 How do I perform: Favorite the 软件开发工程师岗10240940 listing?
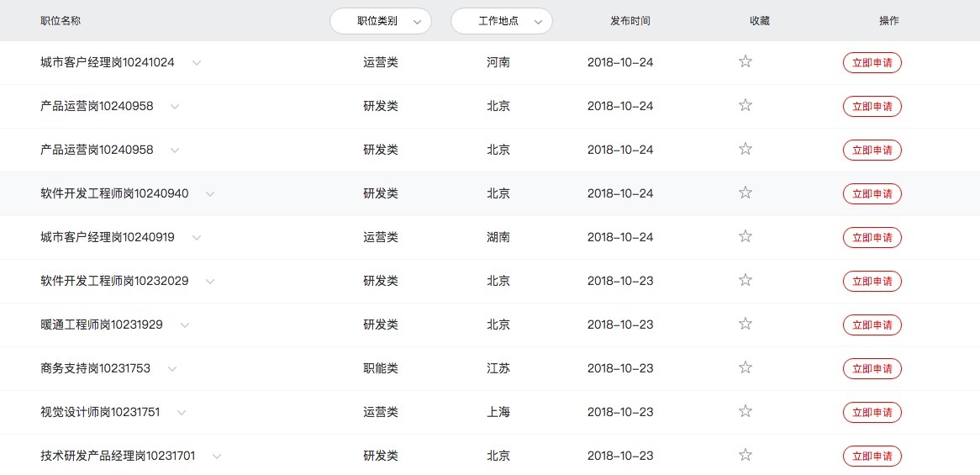click(745, 193)
